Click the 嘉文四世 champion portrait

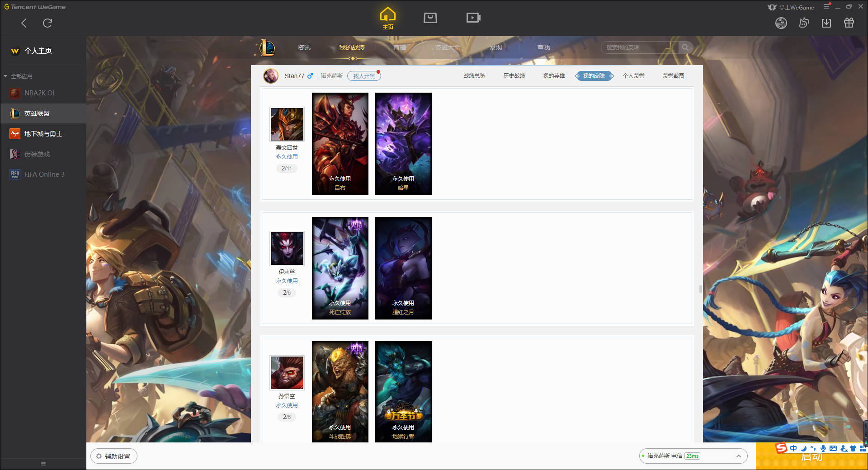point(287,124)
